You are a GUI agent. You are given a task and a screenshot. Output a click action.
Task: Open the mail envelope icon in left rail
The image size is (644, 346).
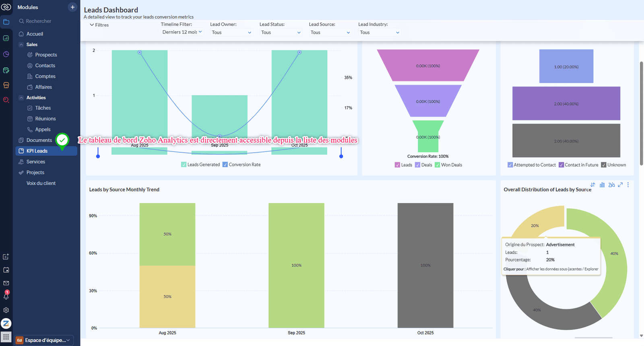coord(6,283)
